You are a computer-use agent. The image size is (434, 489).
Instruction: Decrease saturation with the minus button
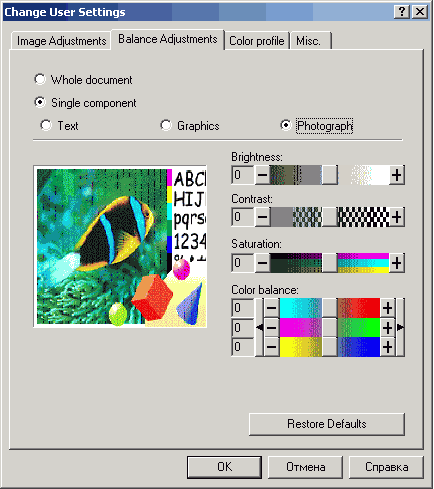(262, 263)
